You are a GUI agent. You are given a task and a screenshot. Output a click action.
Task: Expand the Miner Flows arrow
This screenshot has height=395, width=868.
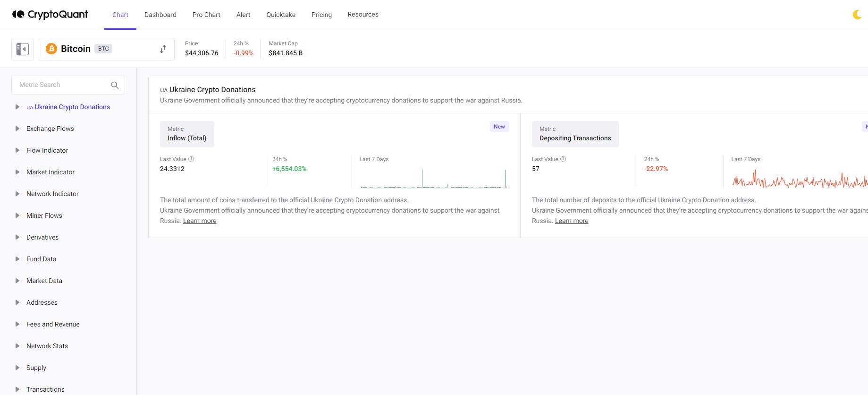(x=17, y=215)
